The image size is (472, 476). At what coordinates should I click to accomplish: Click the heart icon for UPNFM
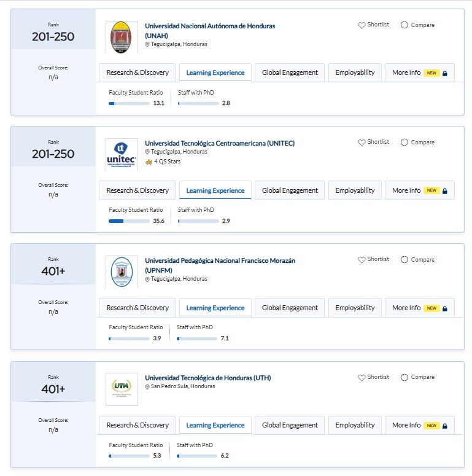[x=362, y=260]
